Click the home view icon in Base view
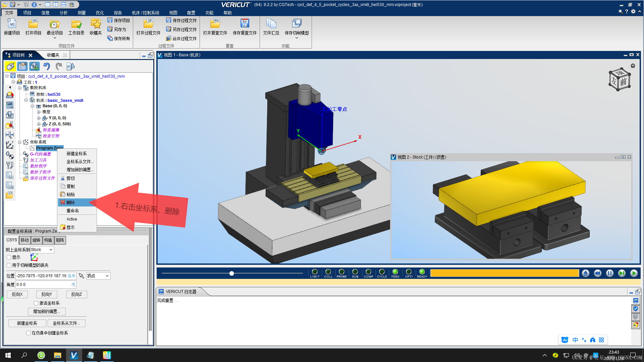Image resolution: width=644 pixels, height=362 pixels. (633, 66)
